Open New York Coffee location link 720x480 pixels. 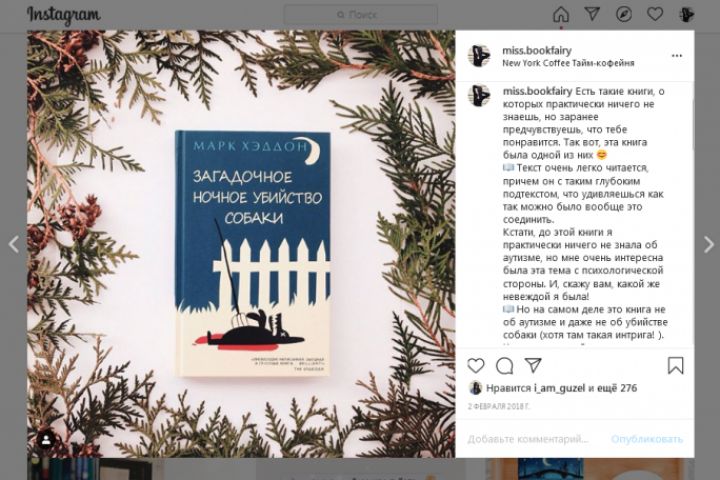pyautogui.click(x=568, y=63)
